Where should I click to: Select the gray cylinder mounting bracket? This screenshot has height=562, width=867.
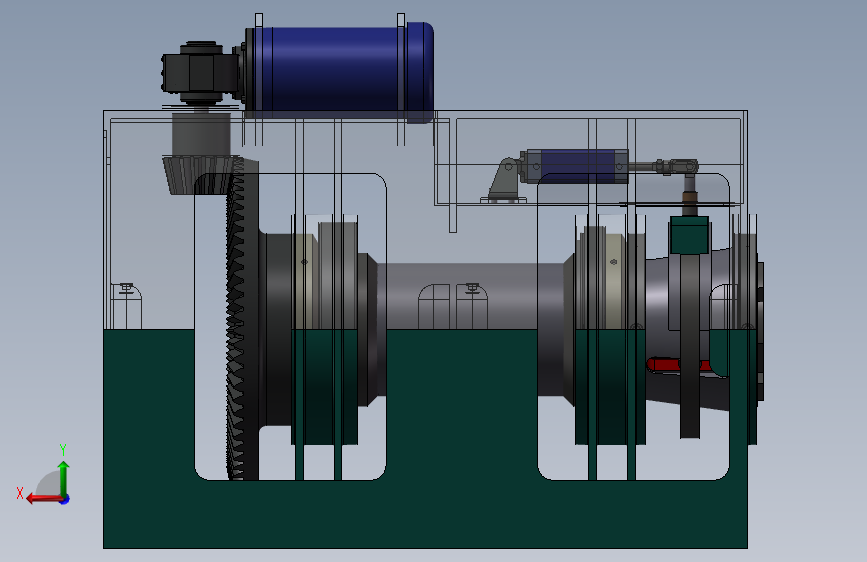click(x=503, y=181)
